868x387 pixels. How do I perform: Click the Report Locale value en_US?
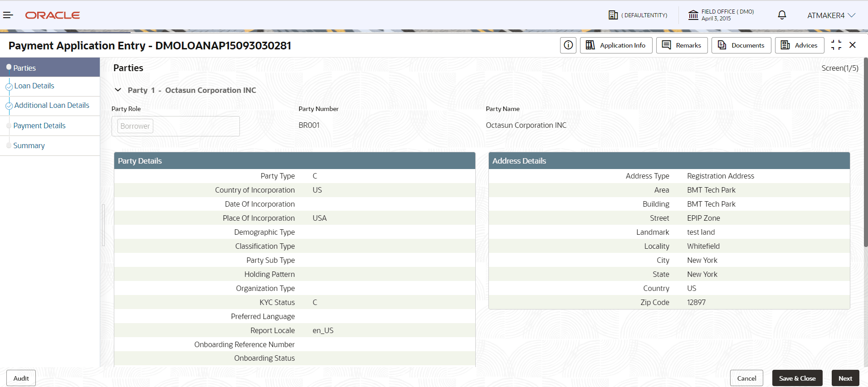[x=323, y=330]
